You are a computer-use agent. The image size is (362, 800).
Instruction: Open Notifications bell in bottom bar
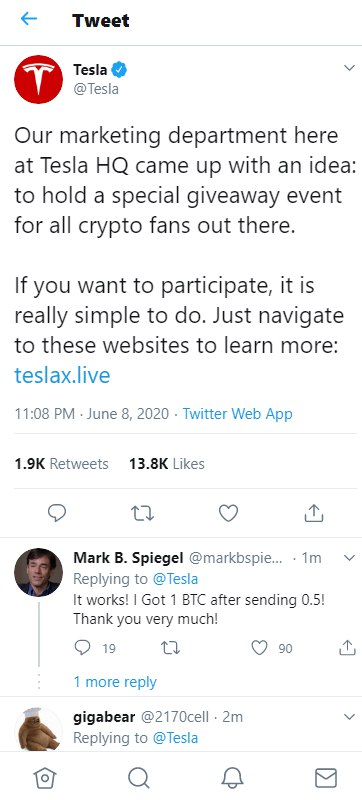tap(232, 778)
